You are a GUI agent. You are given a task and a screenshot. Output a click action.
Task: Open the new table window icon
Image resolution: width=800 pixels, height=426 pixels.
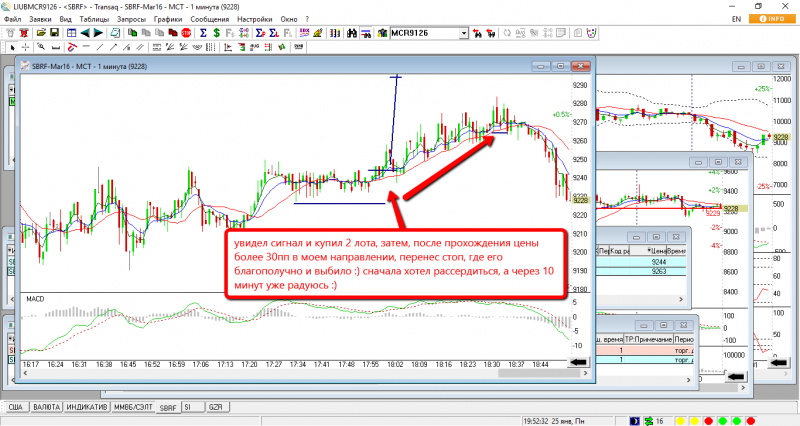[x=71, y=33]
